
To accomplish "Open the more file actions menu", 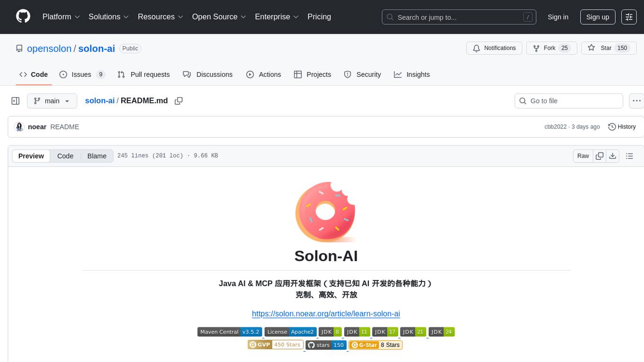I will tap(636, 101).
